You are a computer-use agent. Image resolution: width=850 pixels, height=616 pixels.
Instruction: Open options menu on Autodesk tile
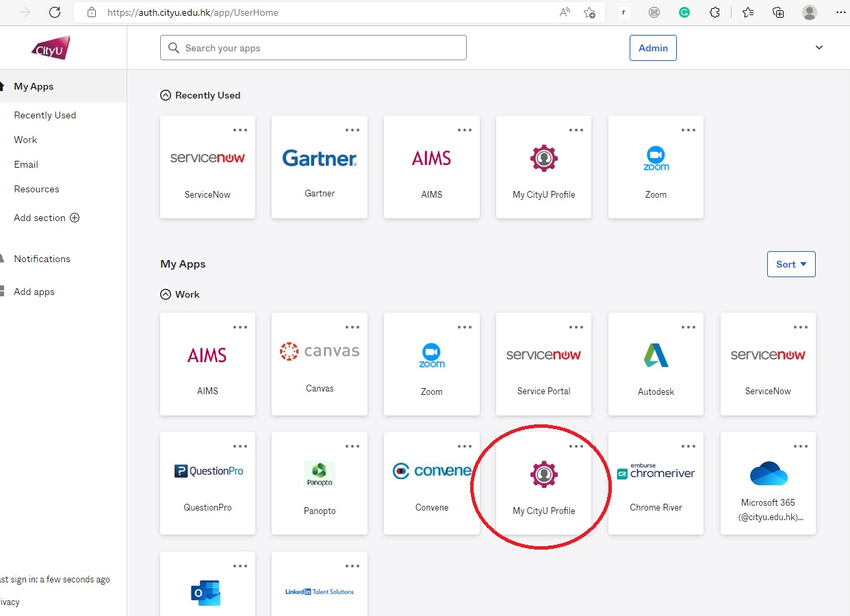coord(688,327)
